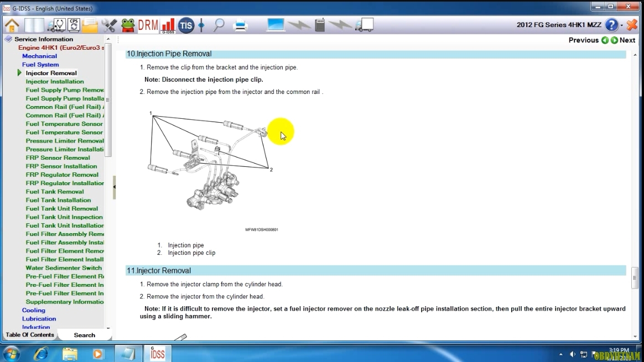This screenshot has width=644, height=362.
Task: Print the page with printer icon
Action: click(240, 25)
